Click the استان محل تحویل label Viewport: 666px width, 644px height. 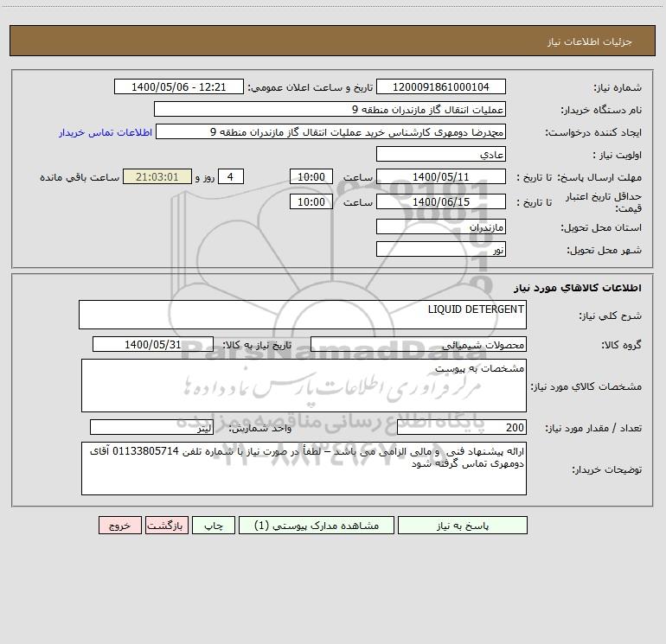click(x=601, y=228)
